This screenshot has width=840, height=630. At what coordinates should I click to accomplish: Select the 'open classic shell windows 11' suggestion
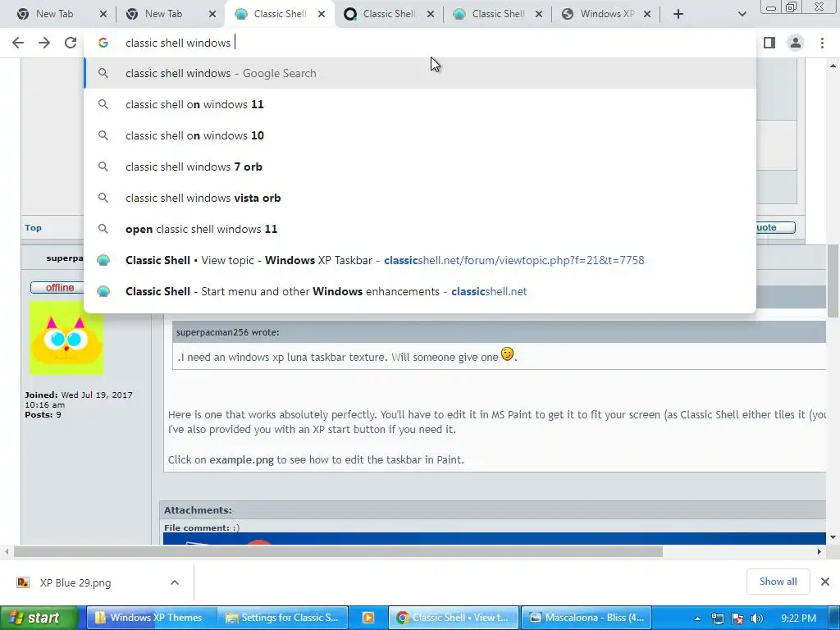(x=420, y=229)
